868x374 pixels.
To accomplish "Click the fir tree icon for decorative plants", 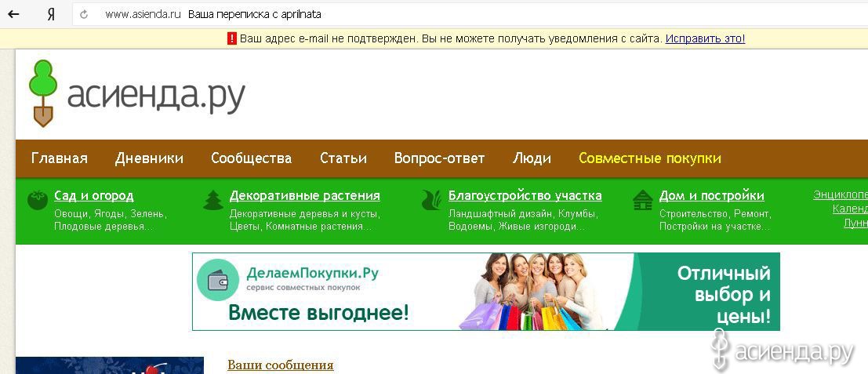I will (213, 200).
